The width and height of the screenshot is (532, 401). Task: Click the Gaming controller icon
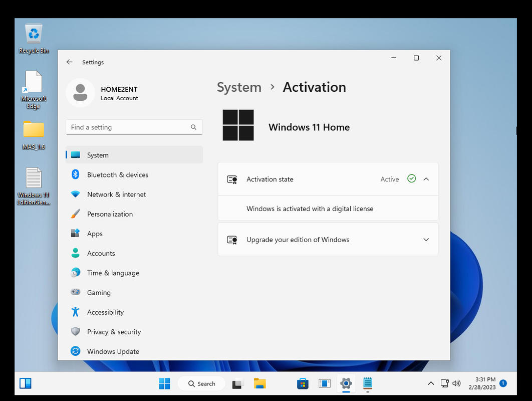pos(75,292)
